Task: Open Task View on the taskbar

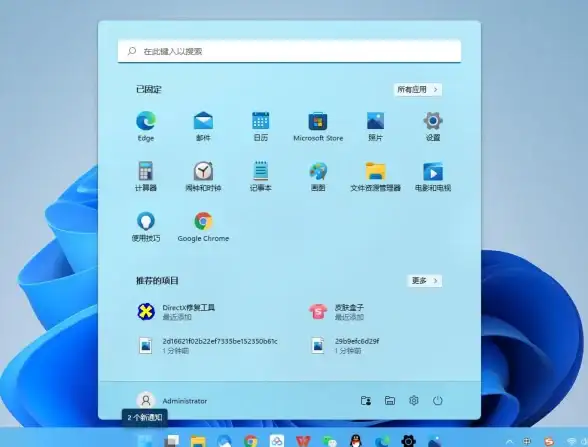Action: [x=171, y=441]
